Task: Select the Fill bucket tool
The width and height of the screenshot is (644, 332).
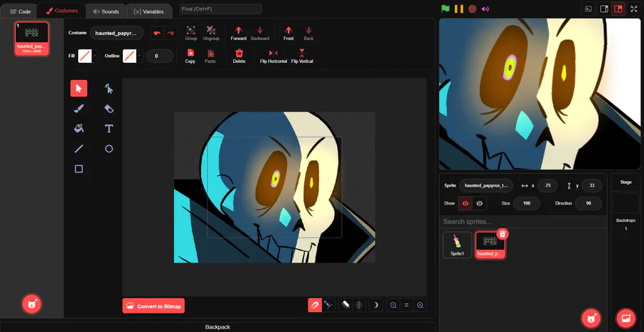Action: (x=79, y=129)
